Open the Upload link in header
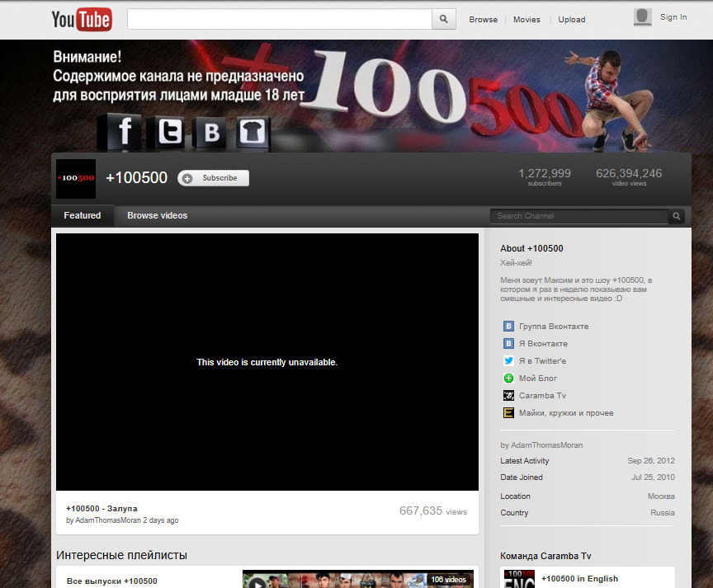 [x=572, y=20]
